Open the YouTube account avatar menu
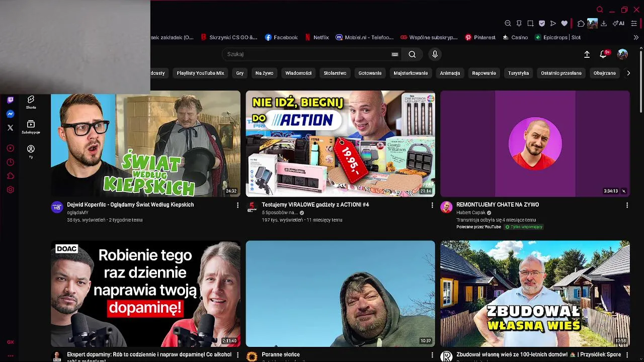This screenshot has height=362, width=644. click(623, 54)
